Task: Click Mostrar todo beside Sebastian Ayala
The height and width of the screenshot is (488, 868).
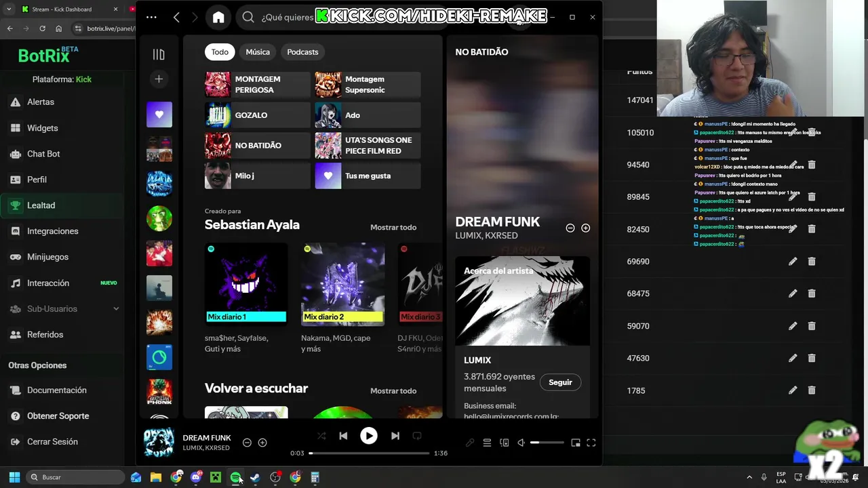Action: 393,227
